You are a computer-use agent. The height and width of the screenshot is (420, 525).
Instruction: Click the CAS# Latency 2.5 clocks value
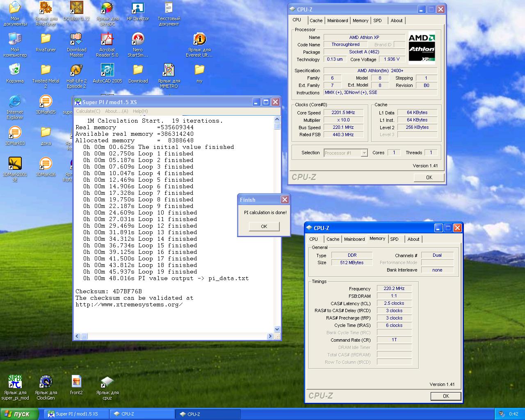pyautogui.click(x=394, y=304)
